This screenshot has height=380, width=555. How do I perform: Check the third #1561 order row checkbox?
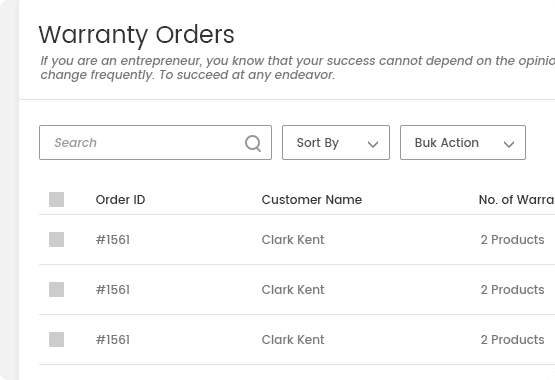coord(57,339)
